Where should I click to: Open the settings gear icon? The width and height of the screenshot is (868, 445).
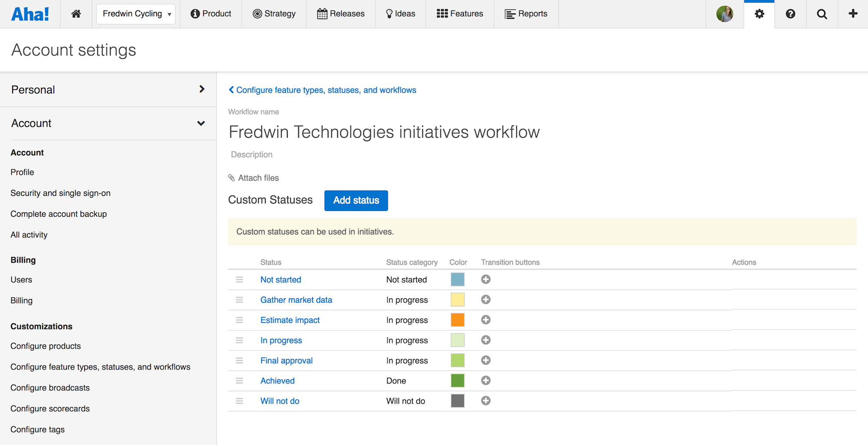(759, 14)
